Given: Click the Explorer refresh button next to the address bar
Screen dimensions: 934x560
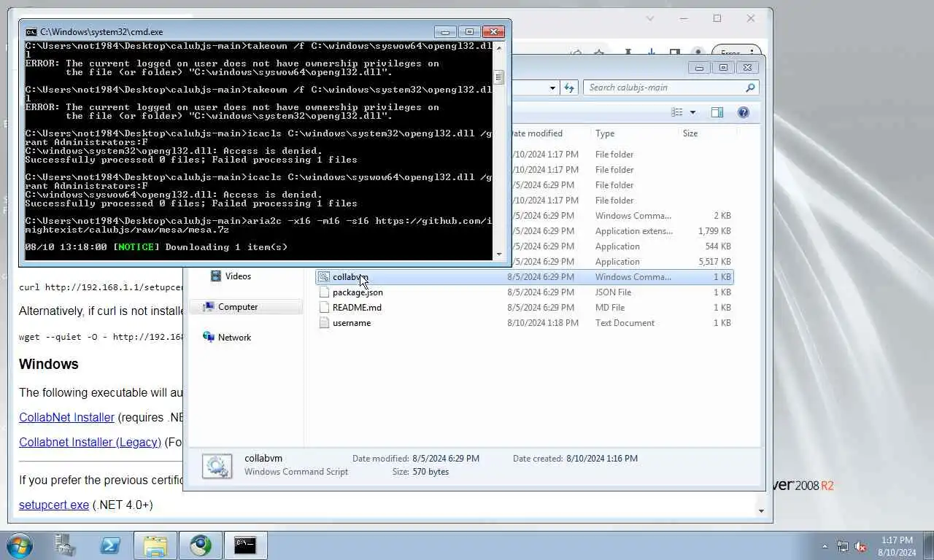Looking at the screenshot, I should coord(569,87).
